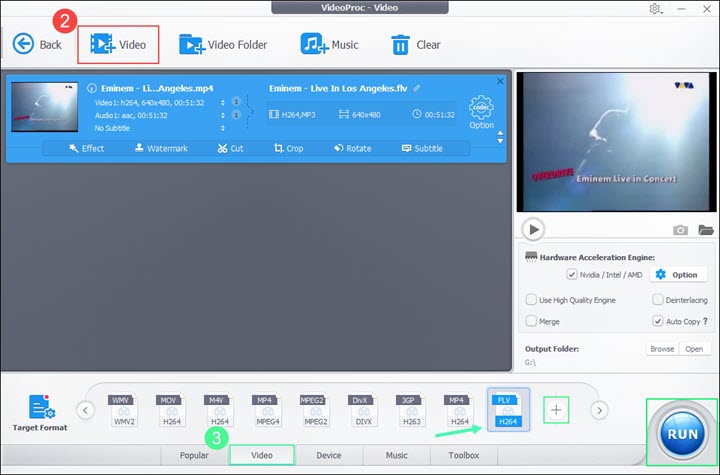This screenshot has width=720, height=475.
Task: Toggle the Auto Copy checkbox
Action: coord(658,321)
